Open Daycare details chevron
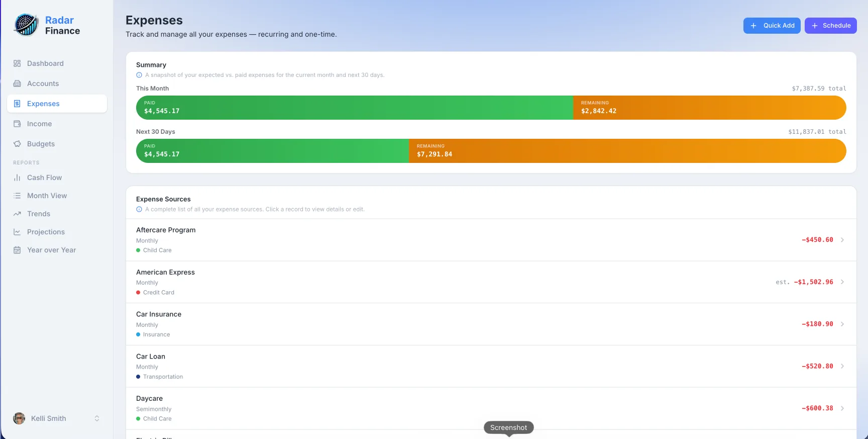The height and width of the screenshot is (439, 868). pyautogui.click(x=842, y=408)
